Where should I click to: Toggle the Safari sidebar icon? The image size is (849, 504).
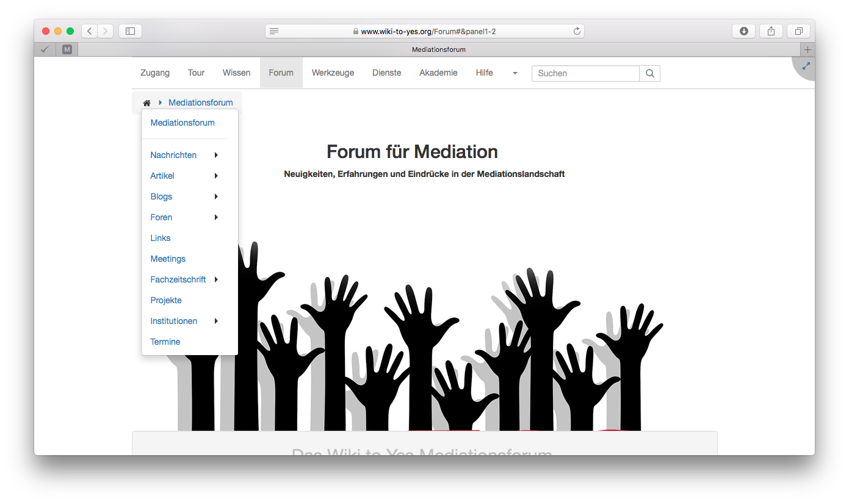click(130, 31)
